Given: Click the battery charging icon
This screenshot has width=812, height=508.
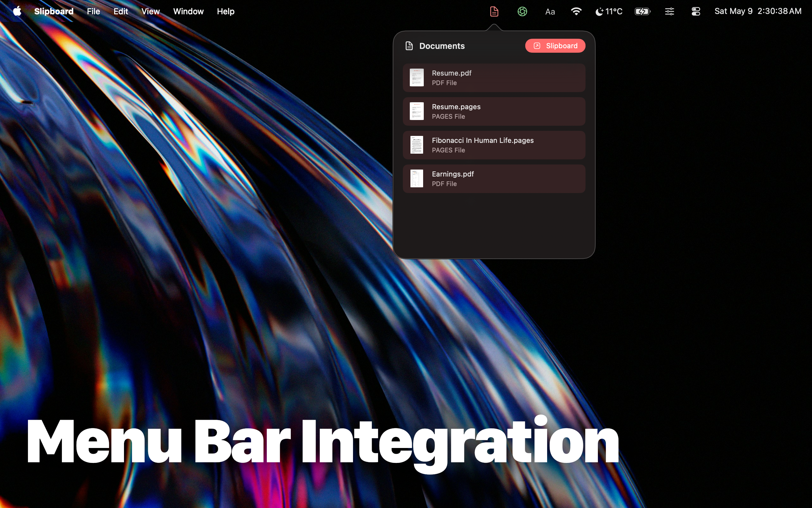Looking at the screenshot, I should pos(643,11).
